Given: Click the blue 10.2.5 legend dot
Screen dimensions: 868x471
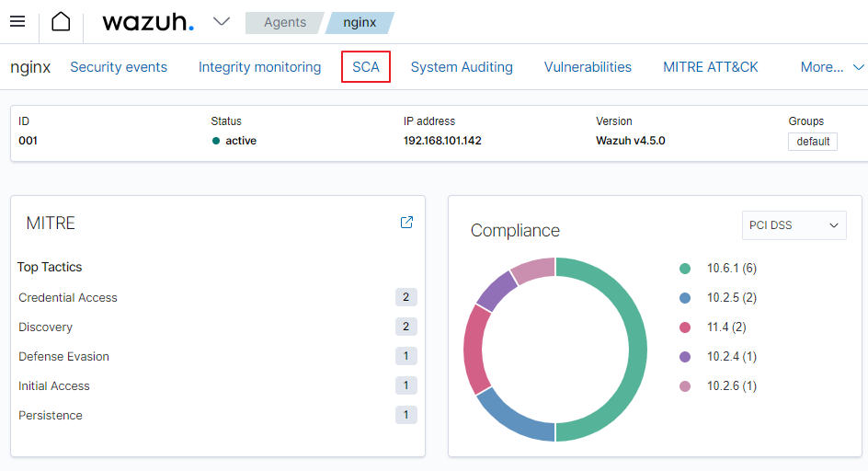Looking at the screenshot, I should 685,298.
